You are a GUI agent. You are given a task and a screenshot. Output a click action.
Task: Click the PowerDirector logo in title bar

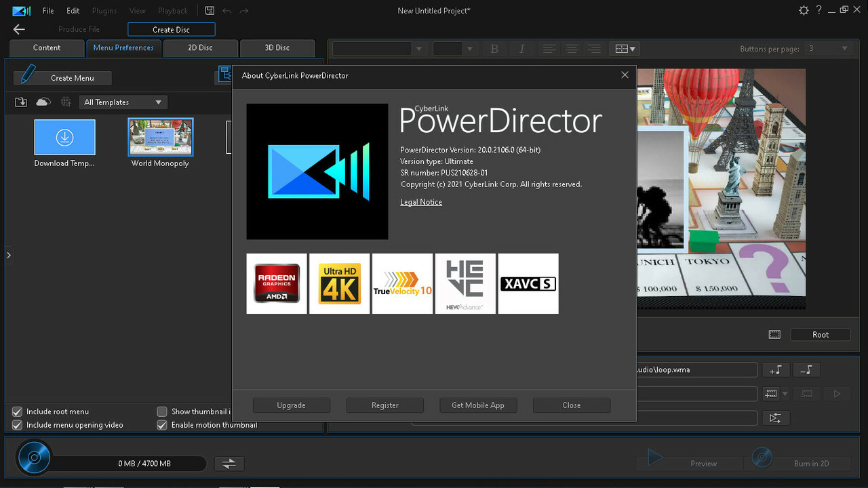[x=21, y=11]
